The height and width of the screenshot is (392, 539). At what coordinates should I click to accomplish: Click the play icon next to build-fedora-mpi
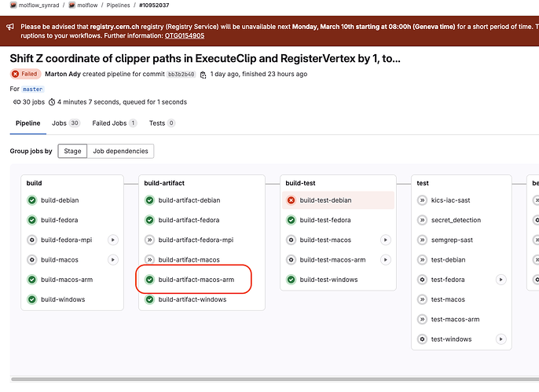[113, 240]
